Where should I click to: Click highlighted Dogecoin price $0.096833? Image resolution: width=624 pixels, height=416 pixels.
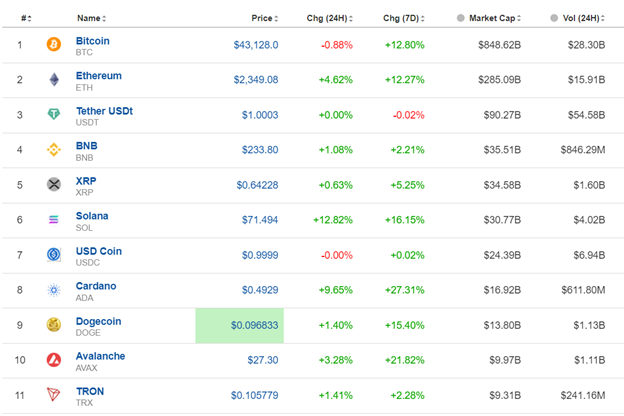point(254,325)
